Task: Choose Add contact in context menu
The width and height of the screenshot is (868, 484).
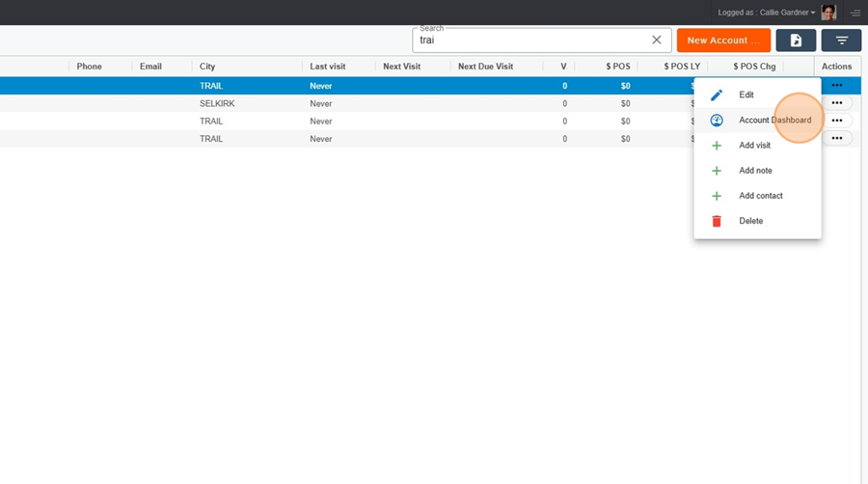Action: tap(757, 196)
